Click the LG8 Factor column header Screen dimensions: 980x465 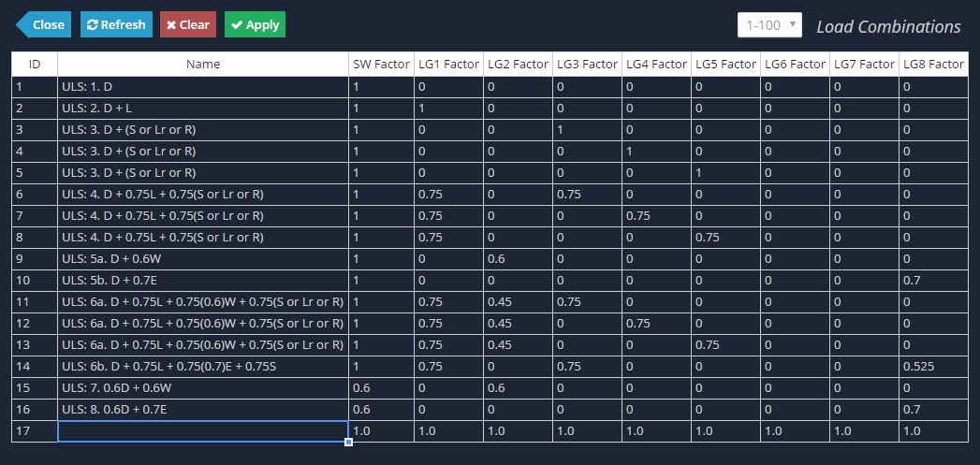pyautogui.click(x=934, y=65)
